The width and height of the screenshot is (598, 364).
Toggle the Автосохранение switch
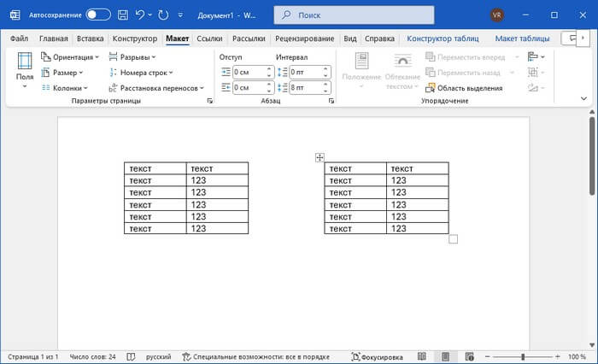(x=98, y=15)
